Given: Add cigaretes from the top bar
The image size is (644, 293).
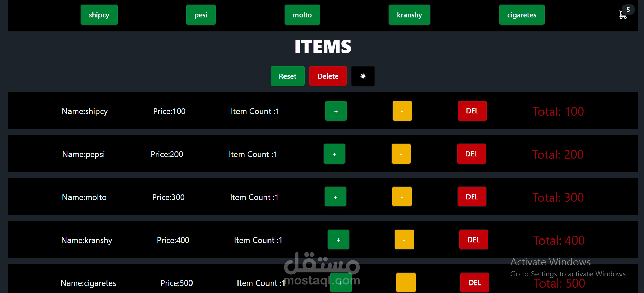Looking at the screenshot, I should [522, 15].
